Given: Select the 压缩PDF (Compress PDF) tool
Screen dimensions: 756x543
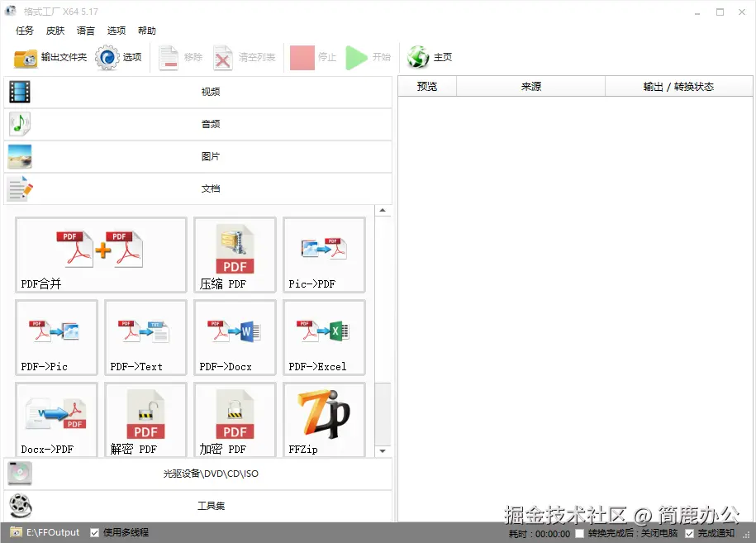Looking at the screenshot, I should point(235,255).
